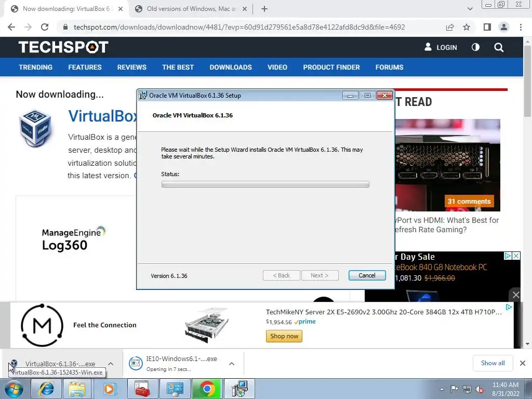Bookmark this page with the star icon
This screenshot has height=399, width=532.
[x=467, y=27]
